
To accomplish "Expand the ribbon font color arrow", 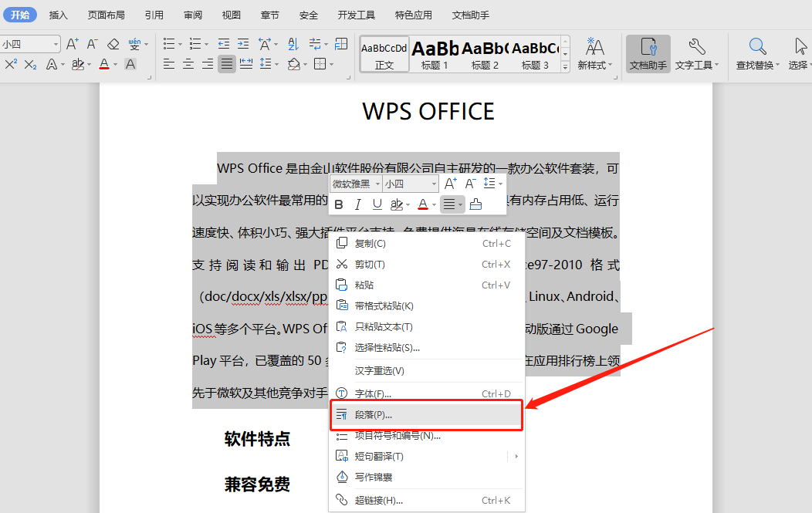I will [x=115, y=65].
